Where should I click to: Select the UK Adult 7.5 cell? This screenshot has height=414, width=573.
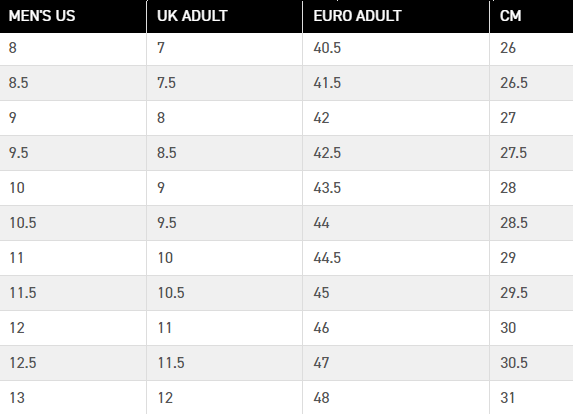point(224,83)
